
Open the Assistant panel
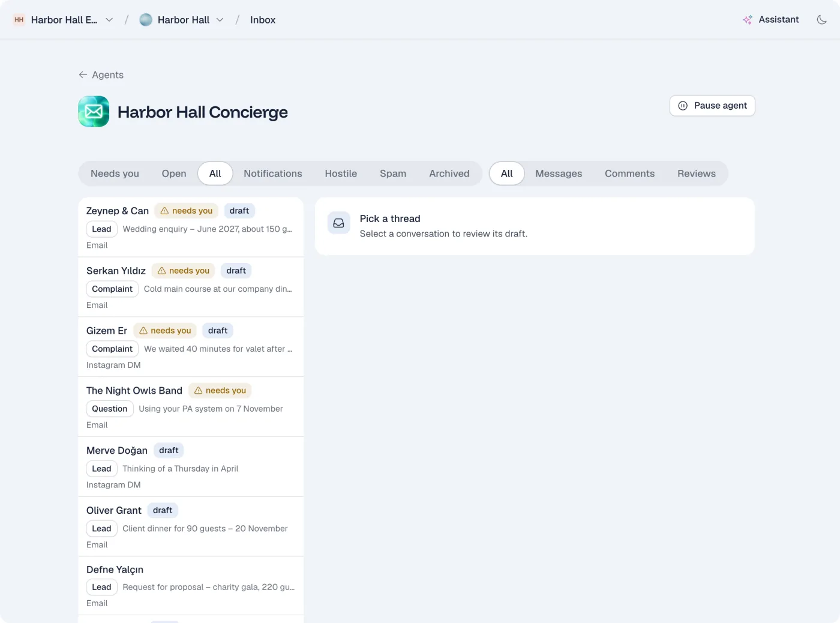pos(771,20)
